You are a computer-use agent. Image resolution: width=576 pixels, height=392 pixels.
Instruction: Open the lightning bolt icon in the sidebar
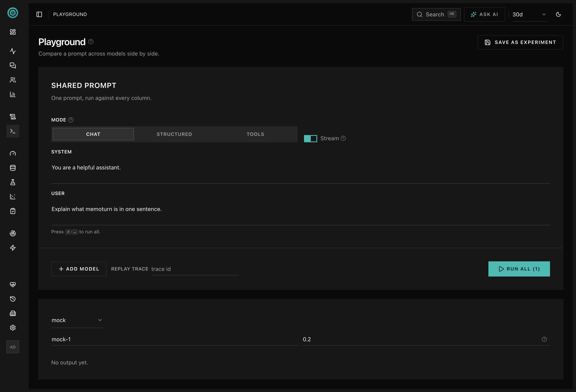click(x=13, y=248)
